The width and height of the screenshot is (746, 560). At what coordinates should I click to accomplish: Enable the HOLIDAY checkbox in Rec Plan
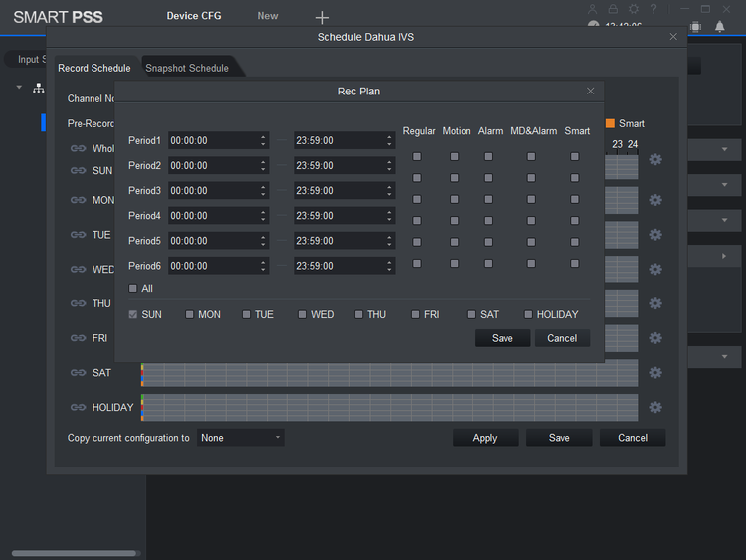(529, 314)
